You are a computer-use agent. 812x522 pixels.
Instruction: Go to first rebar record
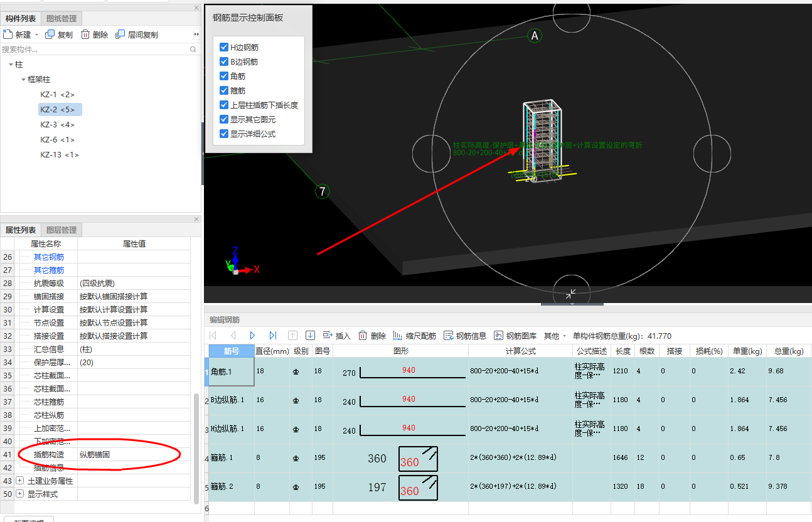(213, 336)
